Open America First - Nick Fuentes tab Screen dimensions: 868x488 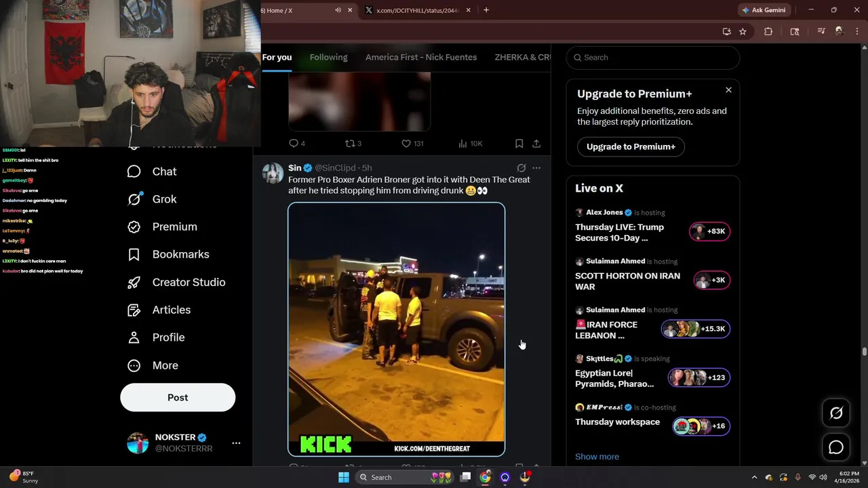click(x=421, y=58)
